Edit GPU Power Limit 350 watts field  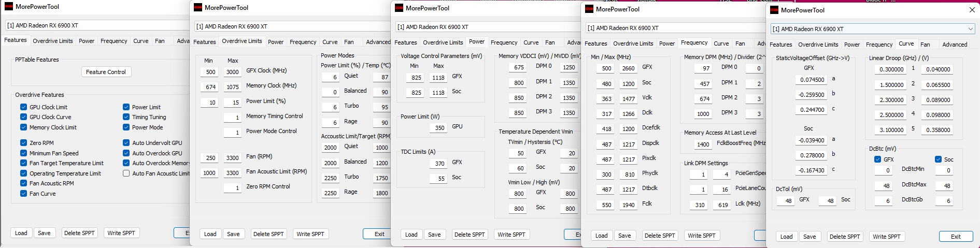coord(439,128)
